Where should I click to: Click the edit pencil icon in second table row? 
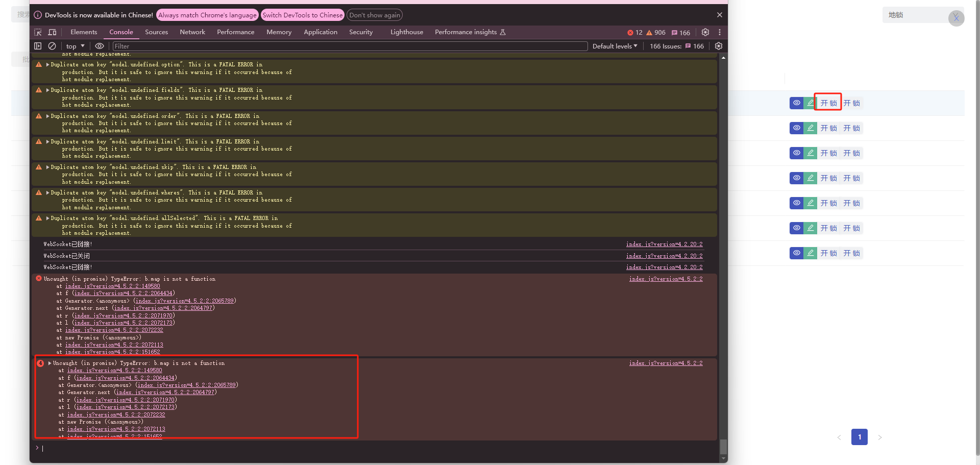point(811,128)
